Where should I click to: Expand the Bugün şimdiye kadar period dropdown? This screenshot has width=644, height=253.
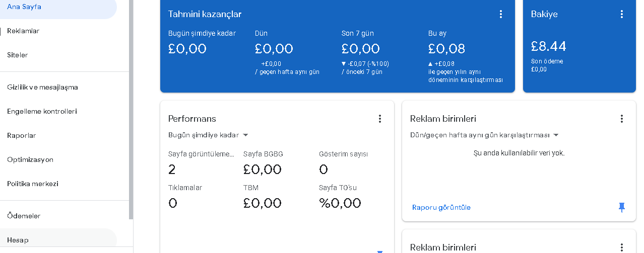(208, 135)
